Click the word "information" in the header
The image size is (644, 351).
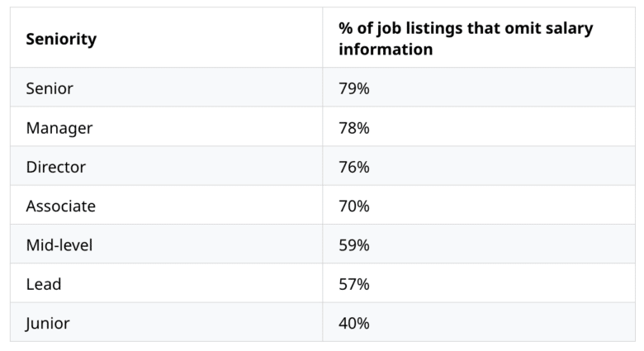(x=386, y=50)
